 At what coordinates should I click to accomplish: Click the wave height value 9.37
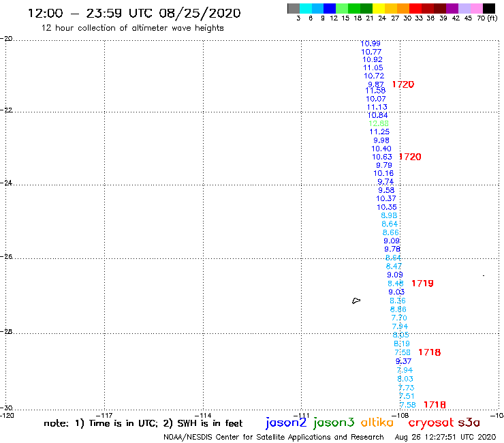tap(403, 361)
